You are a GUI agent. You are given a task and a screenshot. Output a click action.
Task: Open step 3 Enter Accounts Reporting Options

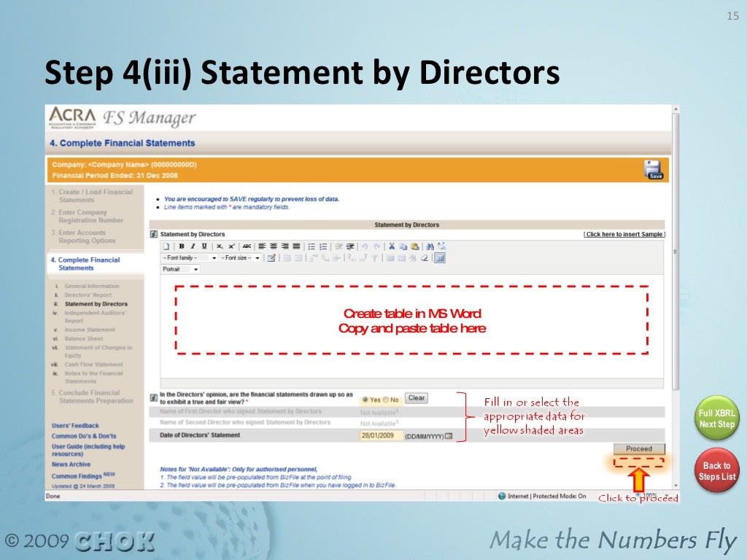83,237
